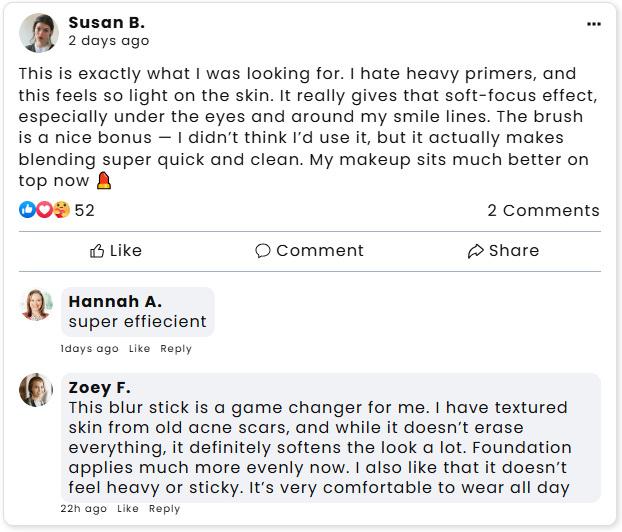Click the hugging face reaction emoji

coord(61,210)
